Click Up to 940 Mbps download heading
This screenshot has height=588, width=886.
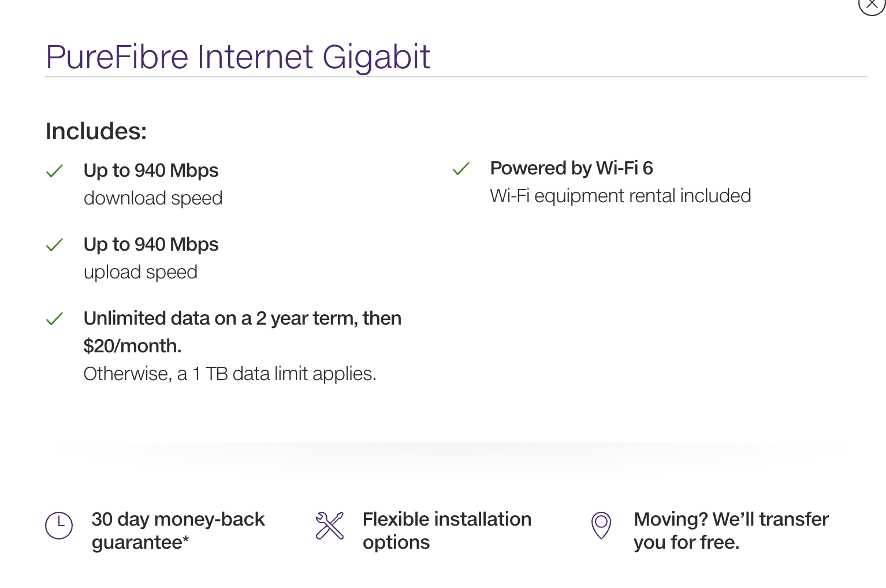coord(151,170)
